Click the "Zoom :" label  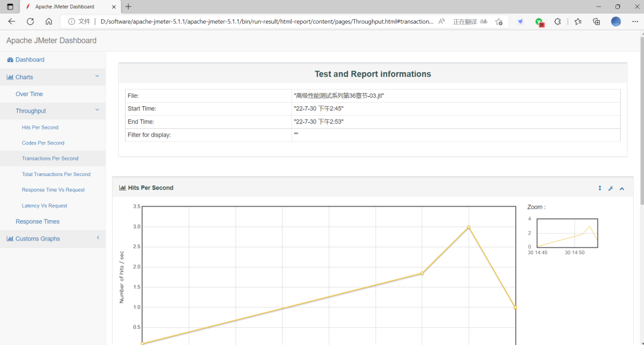coord(537,207)
